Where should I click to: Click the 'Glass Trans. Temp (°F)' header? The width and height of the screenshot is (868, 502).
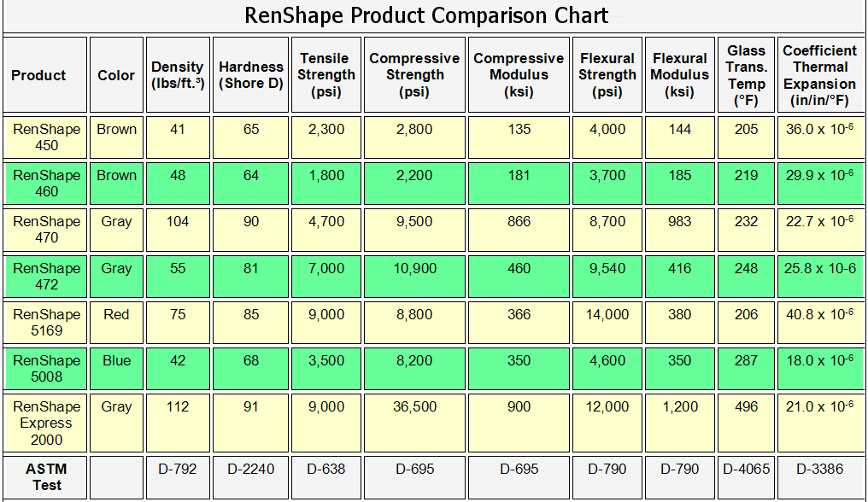pos(746,75)
